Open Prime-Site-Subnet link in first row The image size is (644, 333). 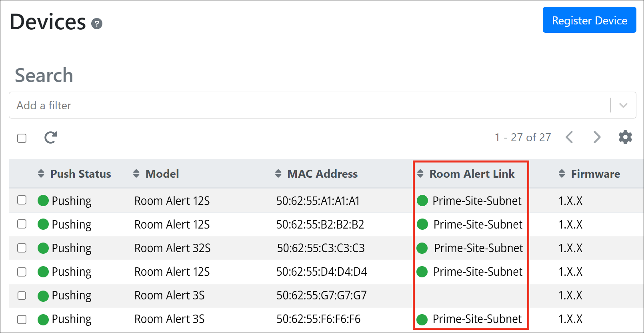[477, 201]
